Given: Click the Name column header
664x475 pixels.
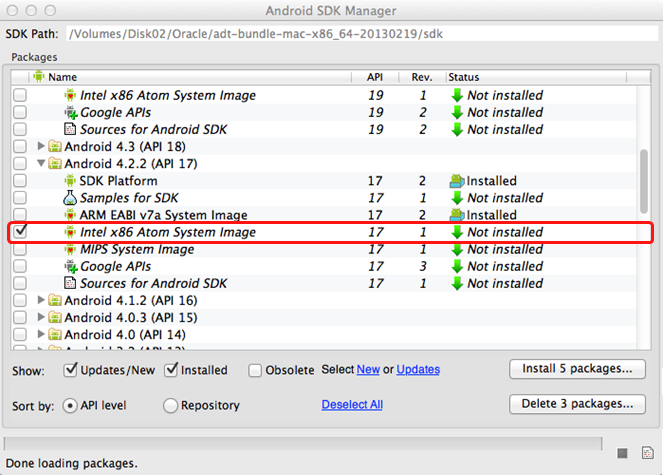Looking at the screenshot, I should click(191, 77).
